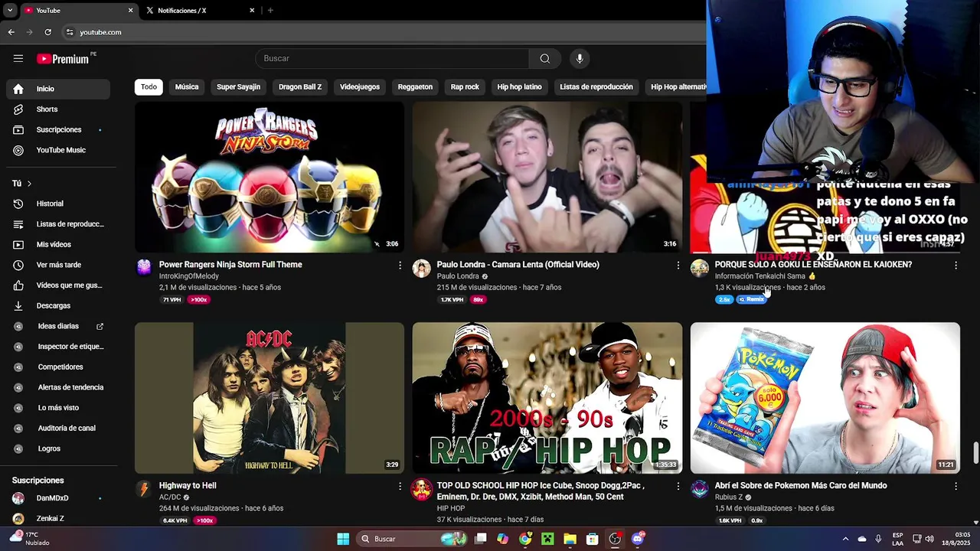Viewport: 980px width, 551px height.
Task: Open a new browser tab
Action: coord(270,10)
